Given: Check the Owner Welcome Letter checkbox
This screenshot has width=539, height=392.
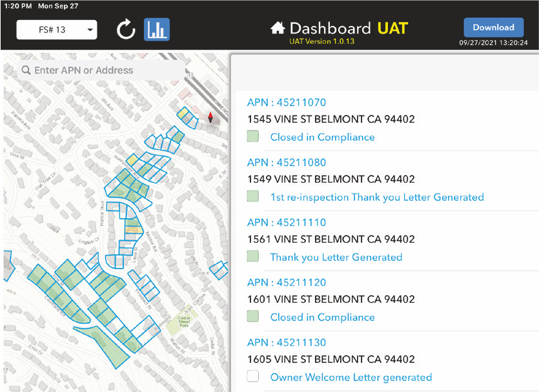Looking at the screenshot, I should (x=253, y=377).
